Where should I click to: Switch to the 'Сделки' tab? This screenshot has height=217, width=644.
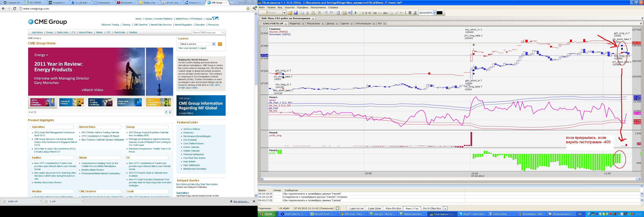[345, 24]
